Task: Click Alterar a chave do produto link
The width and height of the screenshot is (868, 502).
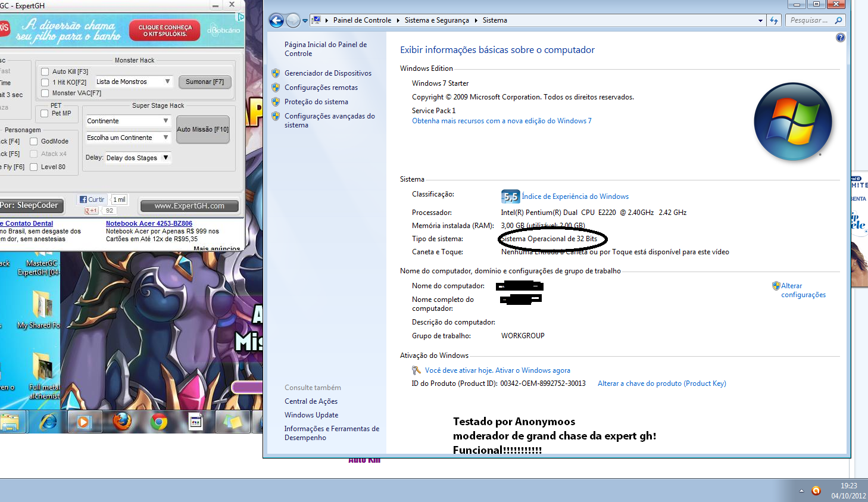Action: 662,383
